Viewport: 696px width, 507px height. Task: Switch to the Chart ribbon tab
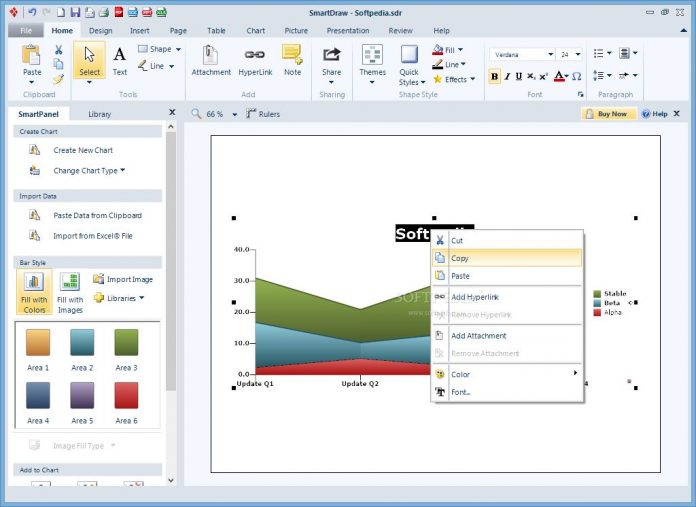256,31
